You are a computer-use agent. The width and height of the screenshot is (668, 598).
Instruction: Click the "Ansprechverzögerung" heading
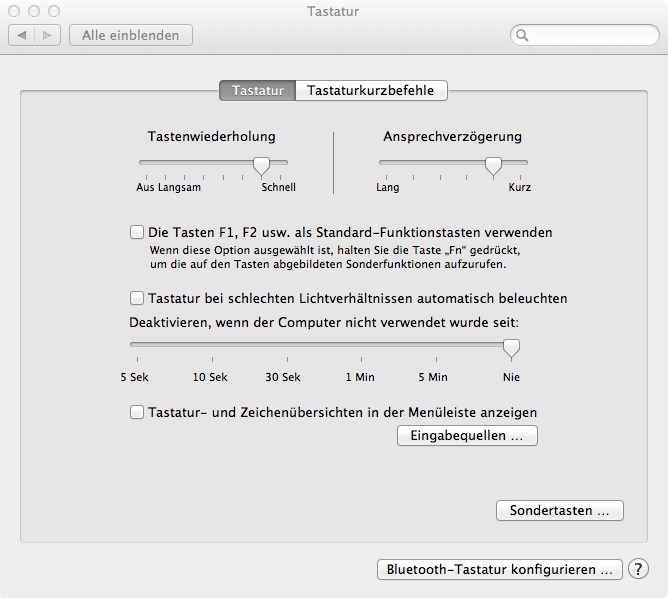[452, 137]
